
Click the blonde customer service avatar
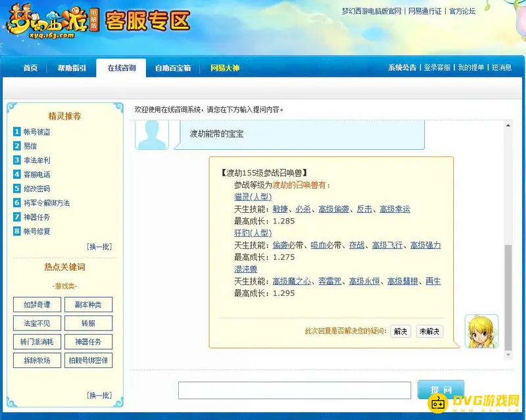click(481, 331)
